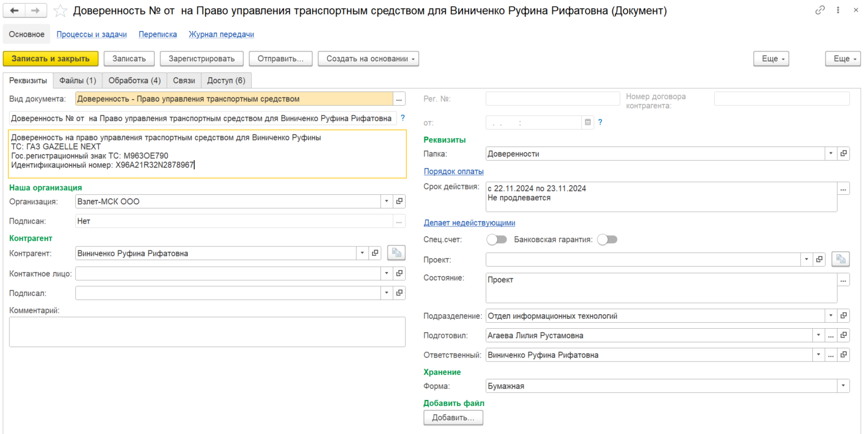The height and width of the screenshot is (434, 868).
Task: Click ellipsis button of Вид документа field
Action: click(400, 99)
